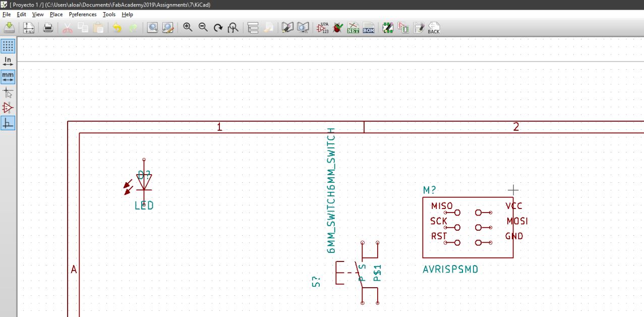This screenshot has height=317, width=644.
Task: Click the LED value text
Action: 144,205
